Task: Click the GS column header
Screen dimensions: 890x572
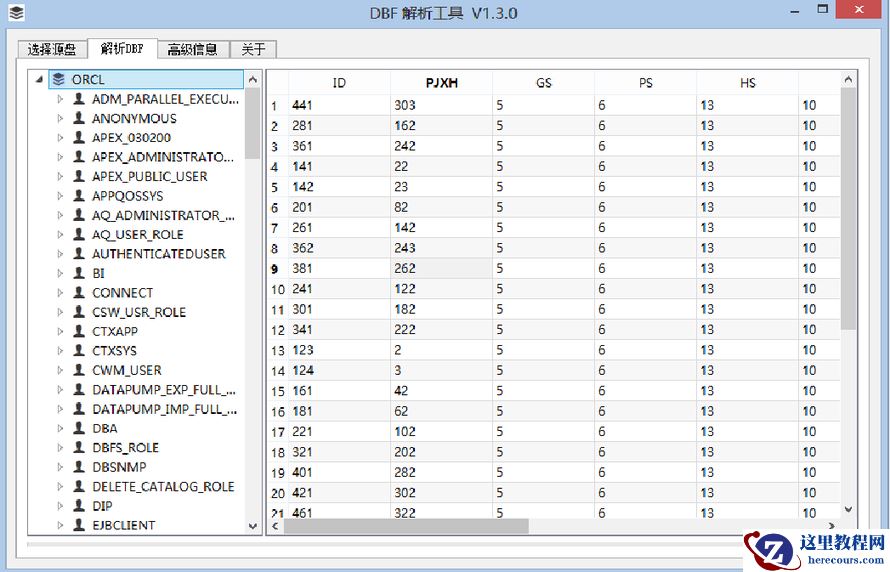Action: point(544,83)
